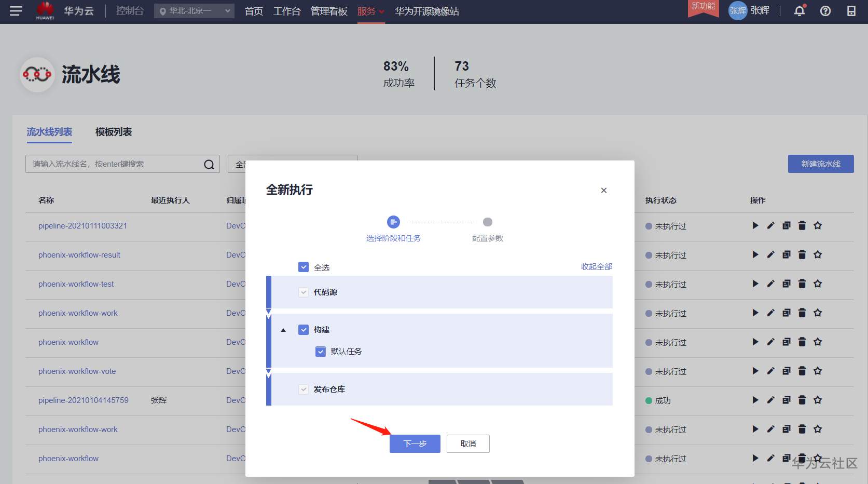Open the 控制台 console link
Viewport: 868px width, 484px height.
(x=130, y=11)
